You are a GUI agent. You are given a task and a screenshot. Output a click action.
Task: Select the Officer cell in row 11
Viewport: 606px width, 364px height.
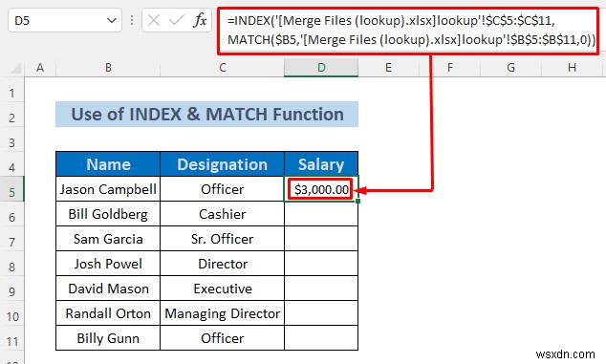click(x=222, y=338)
